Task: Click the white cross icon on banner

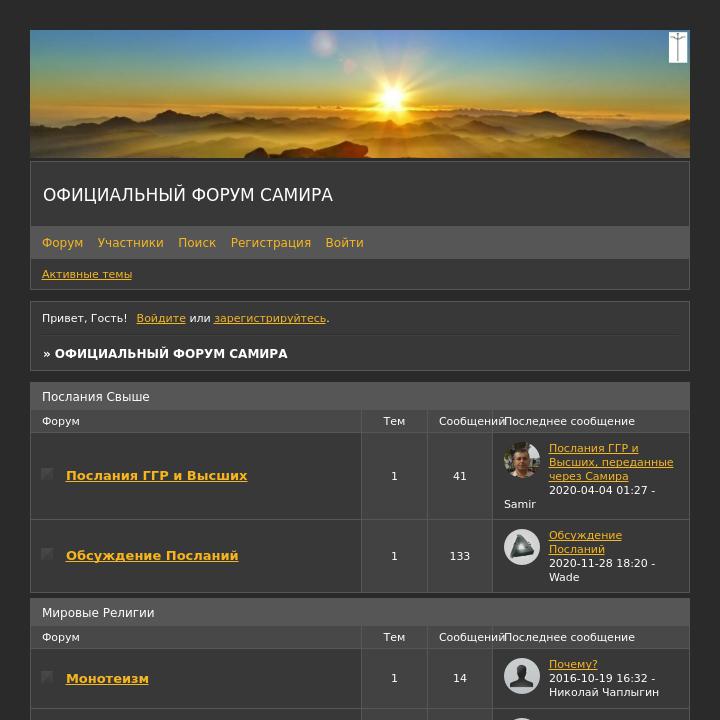Action: 678,47
